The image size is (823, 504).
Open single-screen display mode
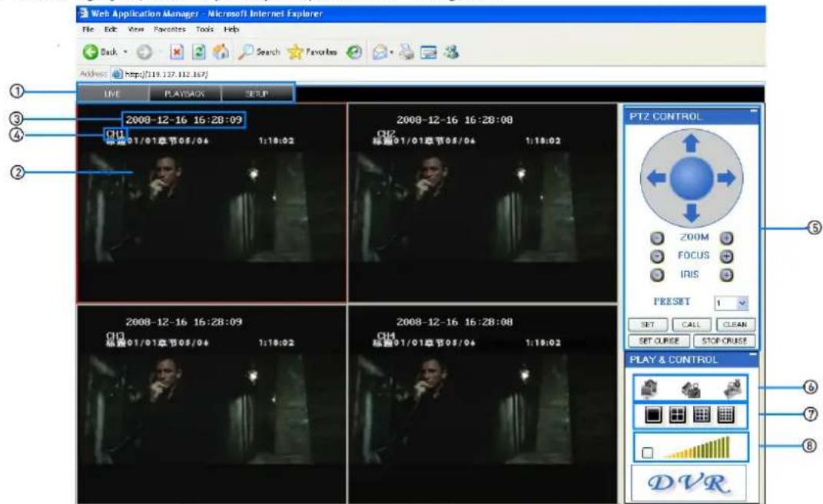click(653, 413)
